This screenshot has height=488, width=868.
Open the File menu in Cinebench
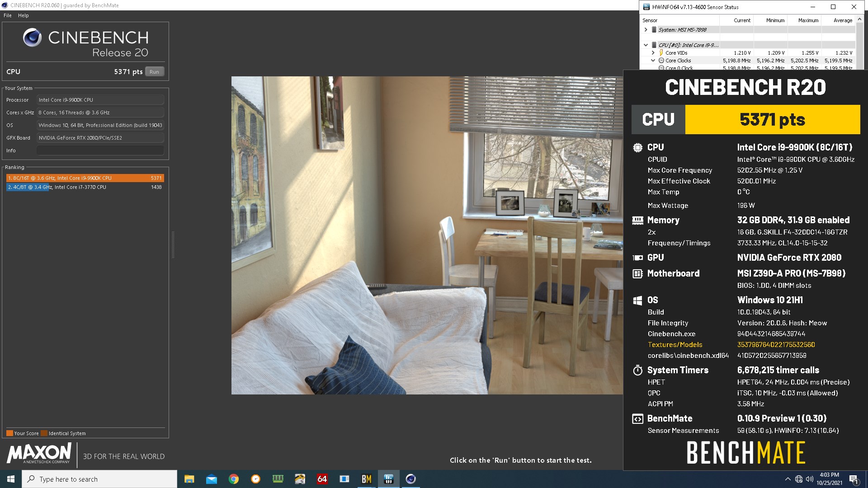(x=8, y=15)
